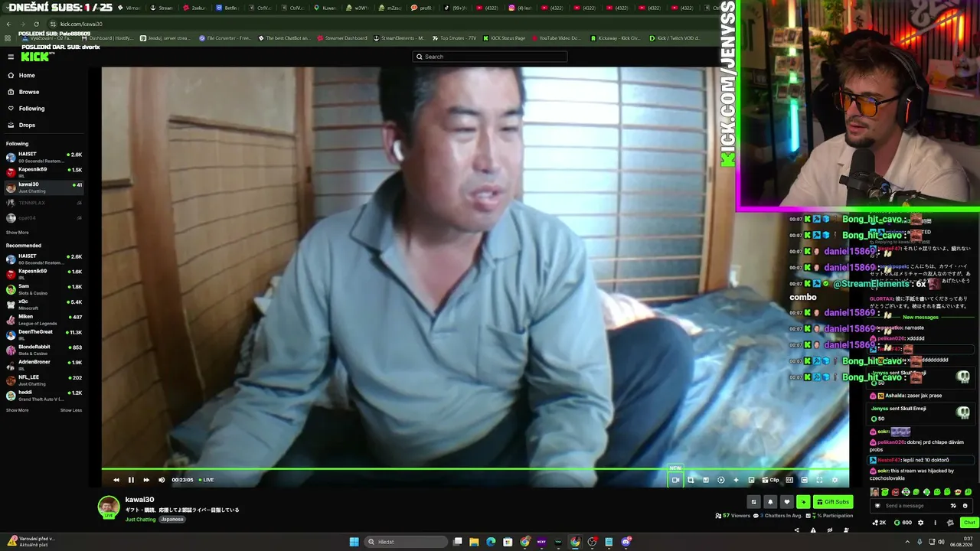The height and width of the screenshot is (551, 980).
Task: Open the Following page from sidebar
Action: coord(26,109)
